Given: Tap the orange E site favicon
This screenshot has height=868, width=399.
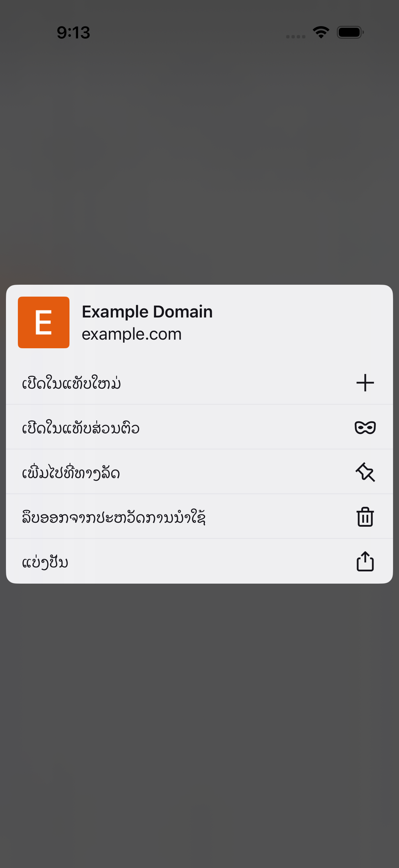Looking at the screenshot, I should click(44, 322).
